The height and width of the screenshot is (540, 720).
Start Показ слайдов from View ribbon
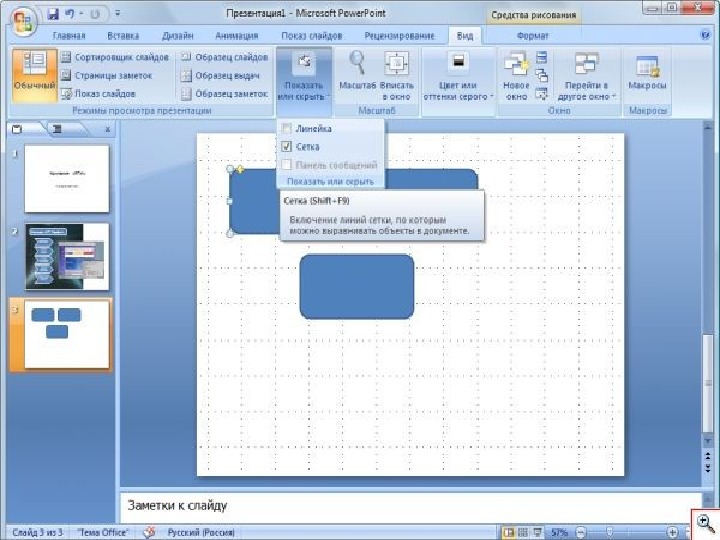tap(98, 94)
